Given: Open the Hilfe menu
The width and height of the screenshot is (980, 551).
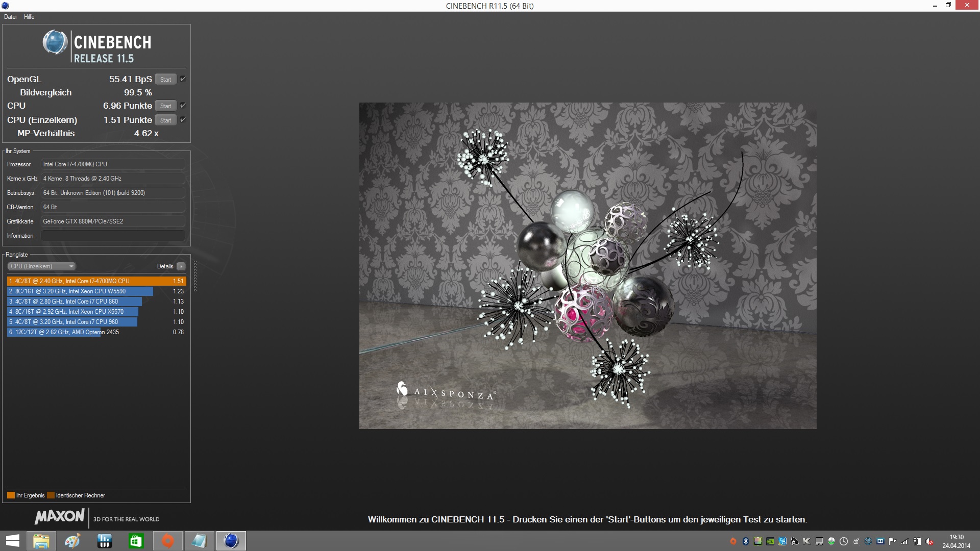Looking at the screenshot, I should 29,17.
